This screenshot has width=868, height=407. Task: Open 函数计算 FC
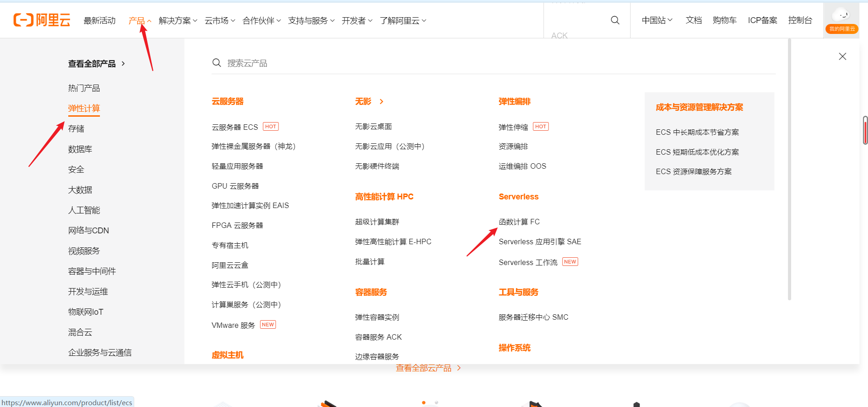point(519,222)
